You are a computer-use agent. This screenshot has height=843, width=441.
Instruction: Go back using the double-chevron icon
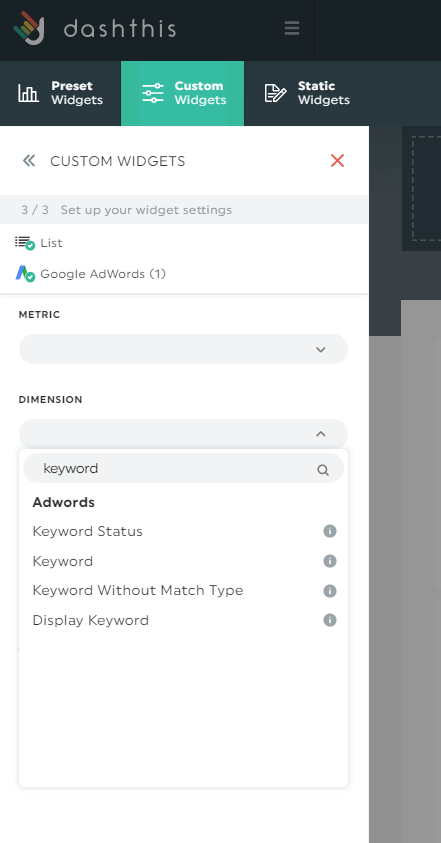(x=29, y=160)
